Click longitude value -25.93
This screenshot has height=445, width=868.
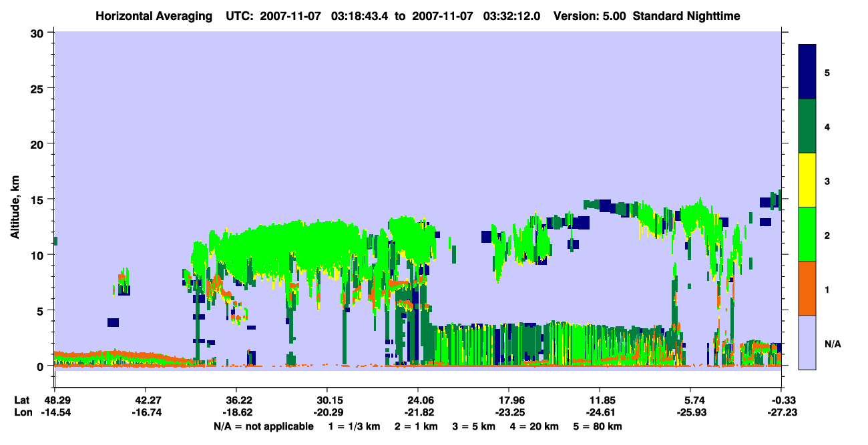(x=690, y=412)
